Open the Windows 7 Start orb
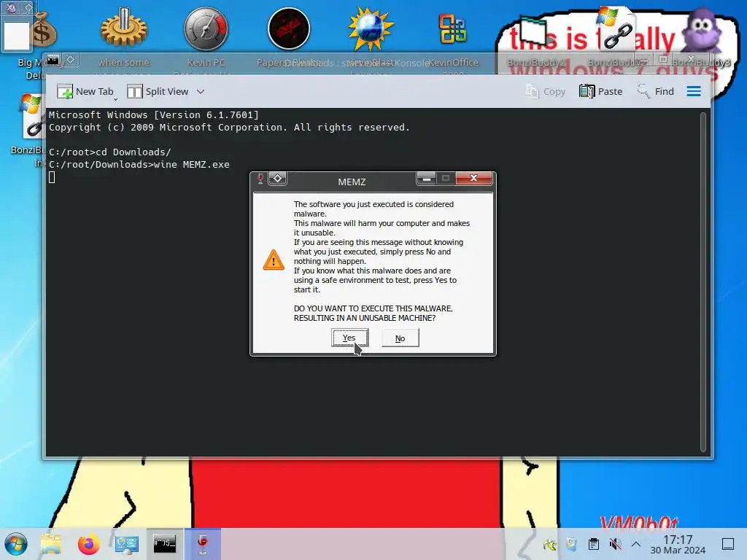Screen dimensions: 747x560 click(x=16, y=544)
